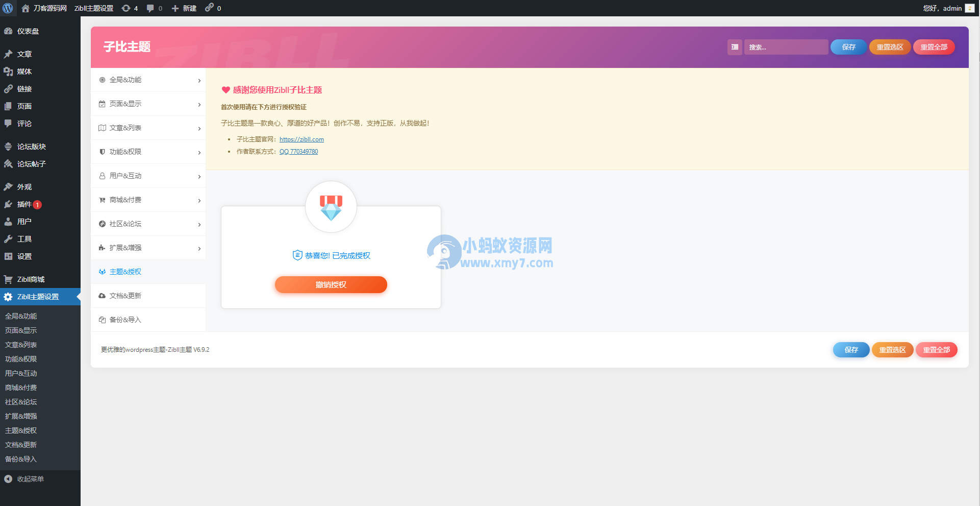Click the 收起菜单 collapse arrow icon
Image resolution: width=980 pixels, height=506 pixels.
click(x=8, y=479)
